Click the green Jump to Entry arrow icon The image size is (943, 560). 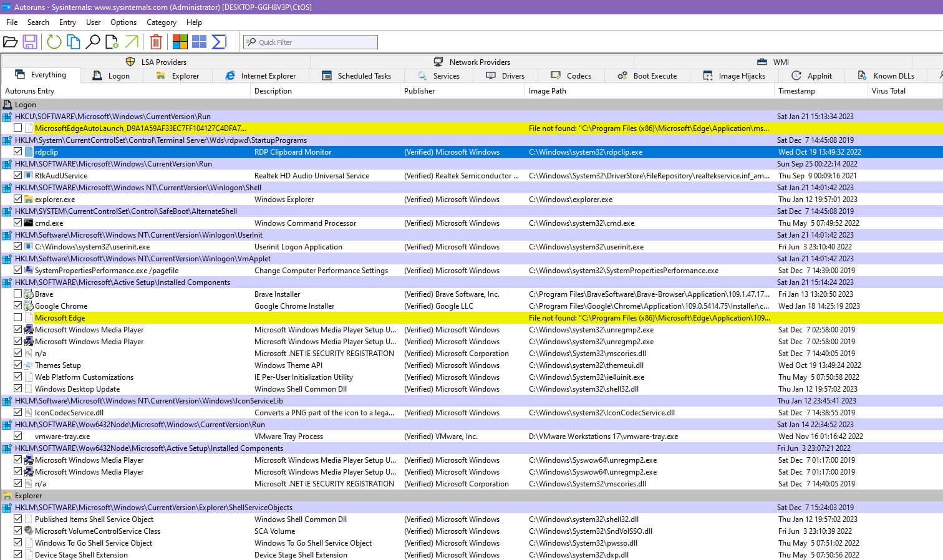click(132, 42)
